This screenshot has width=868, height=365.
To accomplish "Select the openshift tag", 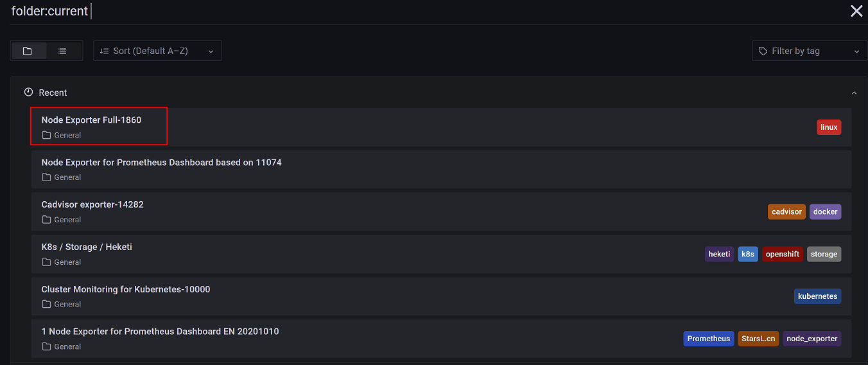I will point(782,254).
